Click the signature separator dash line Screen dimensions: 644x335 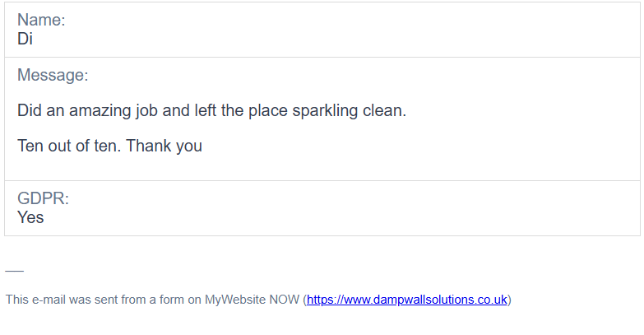[14, 271]
